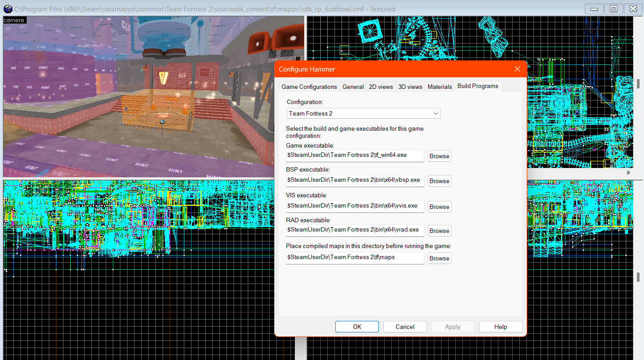Screen dimensions: 644x360
Task: Minimize the Hammer editor window
Action: tap(594, 9)
